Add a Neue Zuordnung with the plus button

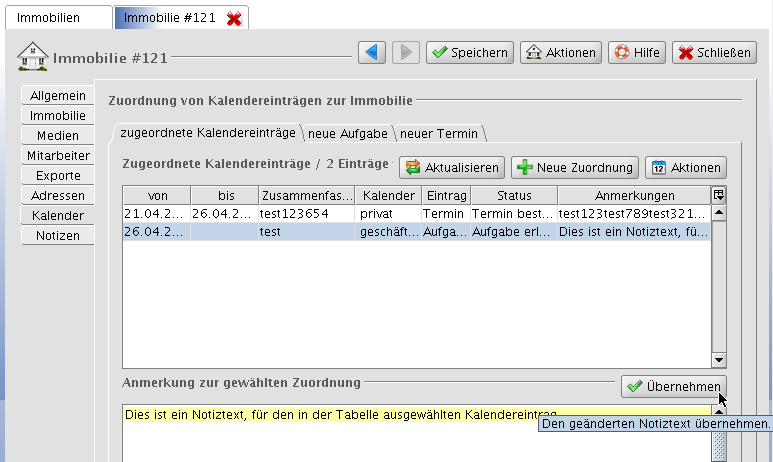(575, 168)
